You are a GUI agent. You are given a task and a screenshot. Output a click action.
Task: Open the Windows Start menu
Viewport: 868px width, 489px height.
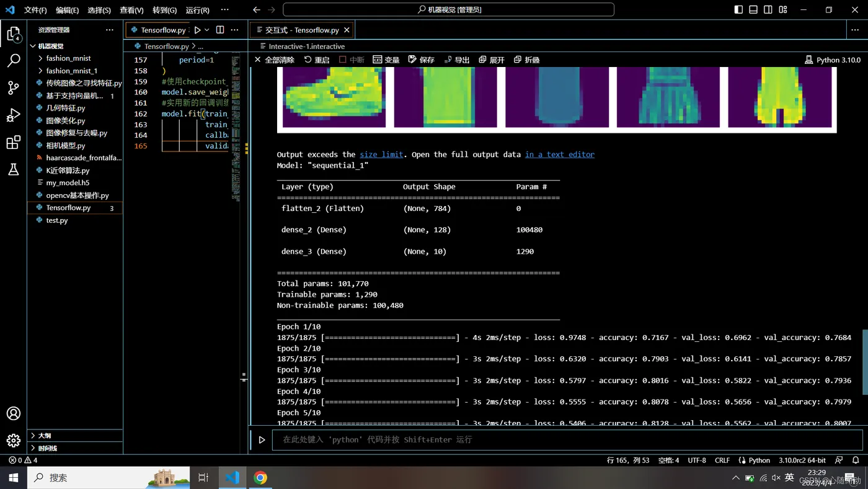tap(14, 477)
